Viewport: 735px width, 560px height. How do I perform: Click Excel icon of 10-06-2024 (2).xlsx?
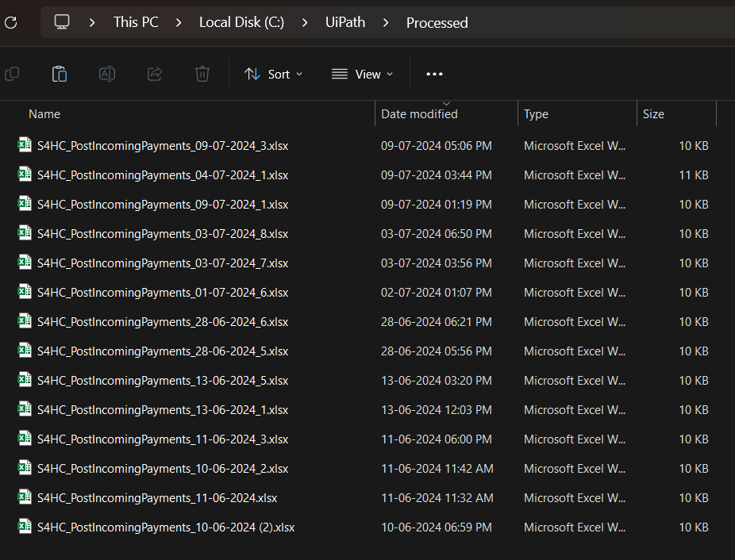click(25, 526)
